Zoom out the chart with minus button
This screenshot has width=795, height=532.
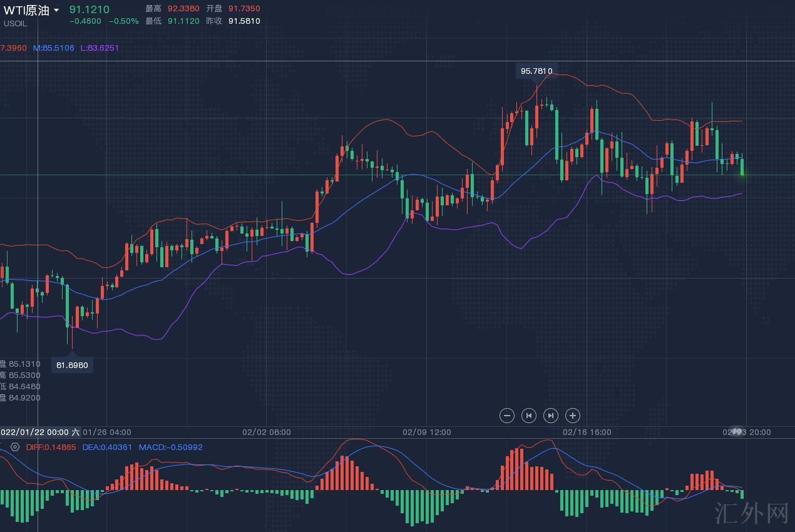(x=507, y=416)
